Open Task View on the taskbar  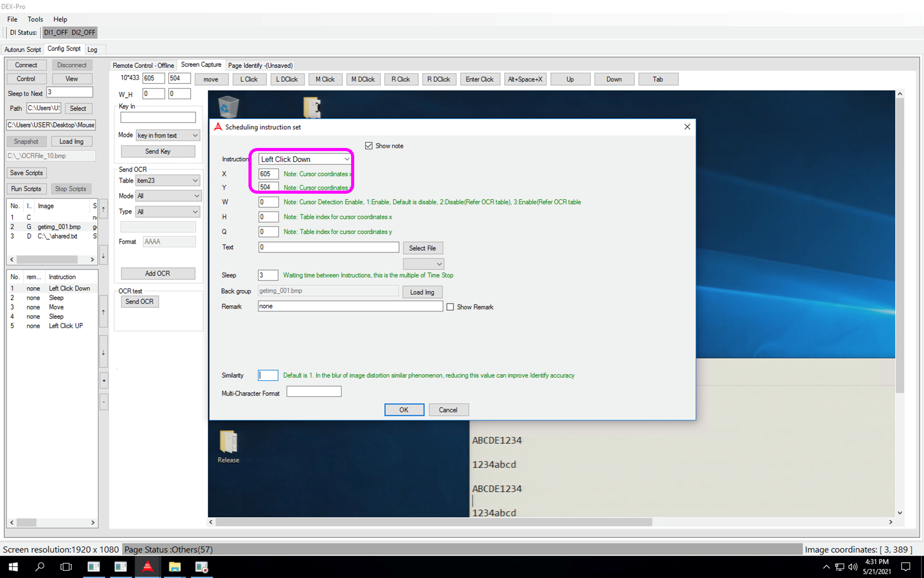[x=66, y=567]
